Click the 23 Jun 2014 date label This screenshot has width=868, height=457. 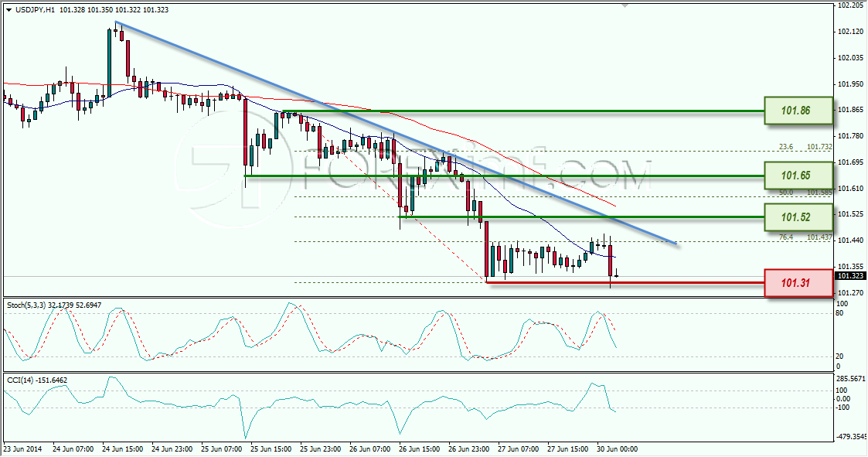point(22,448)
